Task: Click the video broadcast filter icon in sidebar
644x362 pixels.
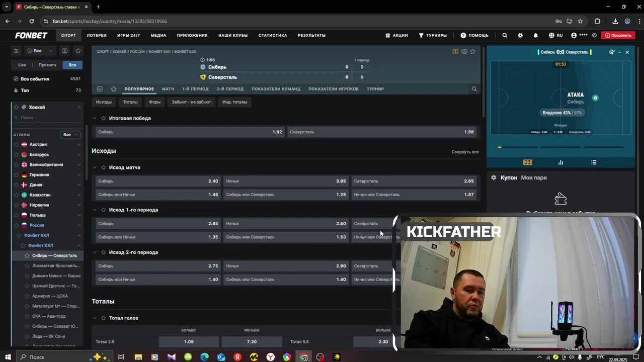Action: (64, 51)
